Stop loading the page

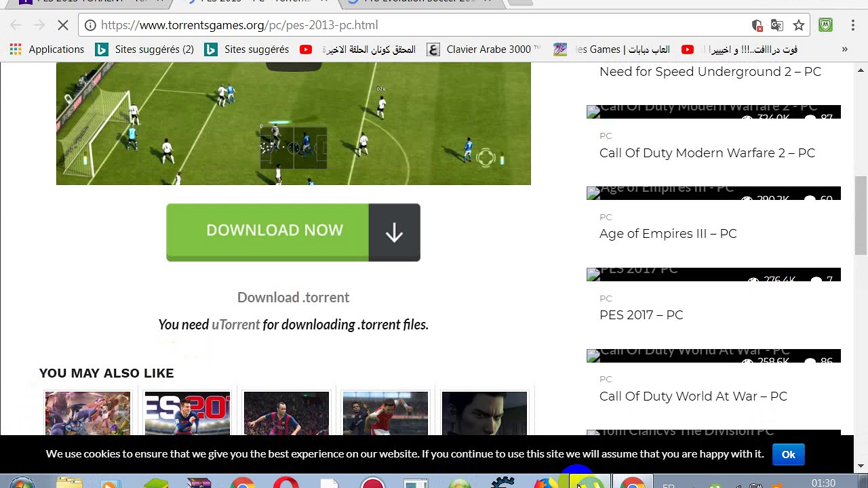coord(62,25)
